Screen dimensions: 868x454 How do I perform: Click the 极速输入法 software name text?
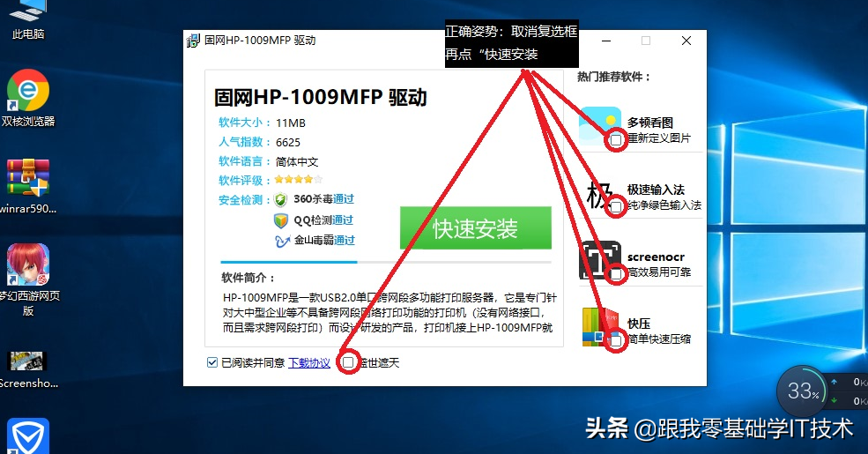[x=656, y=190]
